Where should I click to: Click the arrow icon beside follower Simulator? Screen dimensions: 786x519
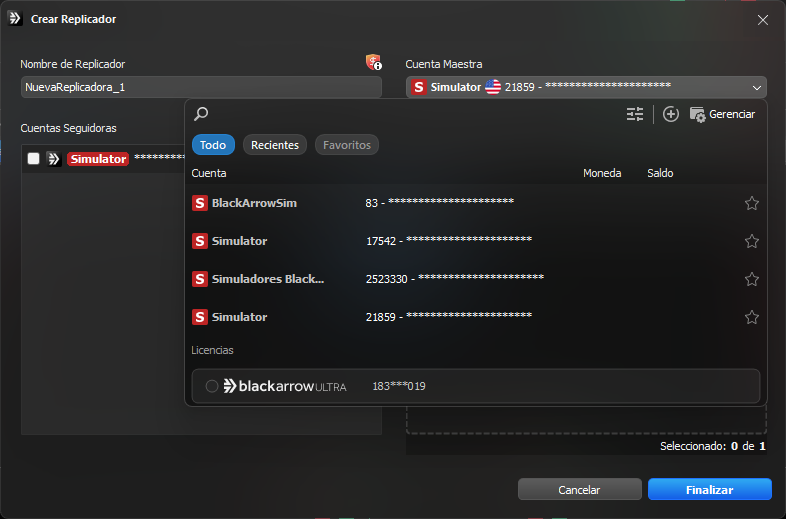pyautogui.click(x=54, y=159)
